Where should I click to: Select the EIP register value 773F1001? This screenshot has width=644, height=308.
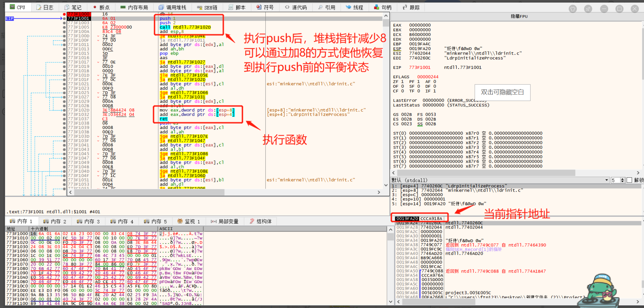[x=420, y=68]
